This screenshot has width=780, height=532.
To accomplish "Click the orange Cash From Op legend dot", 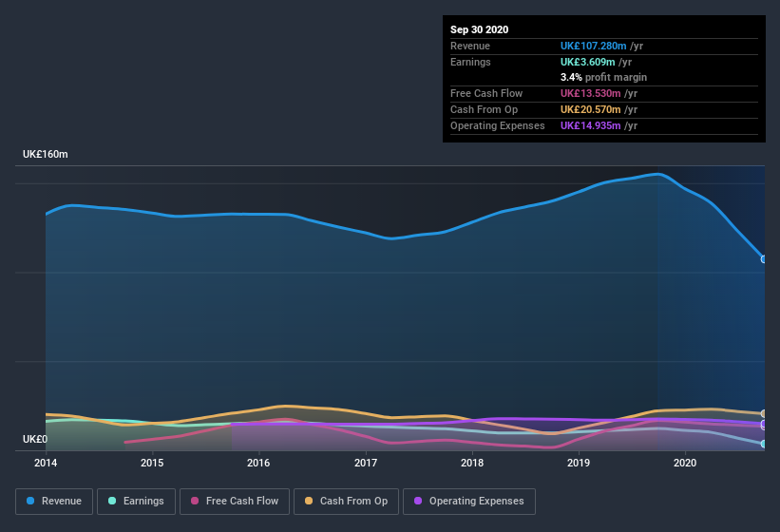I will click(309, 501).
